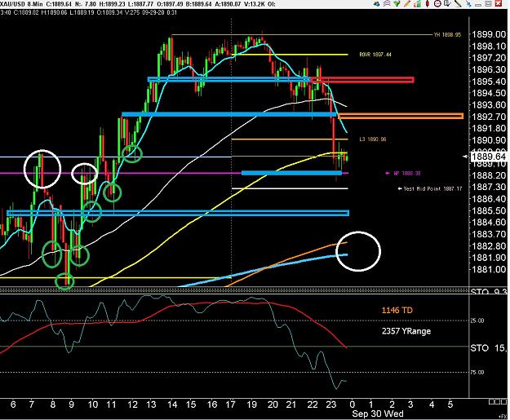The width and height of the screenshot is (510, 420).
Task: Click the 2357 YRange annotation text
Action: (x=406, y=331)
